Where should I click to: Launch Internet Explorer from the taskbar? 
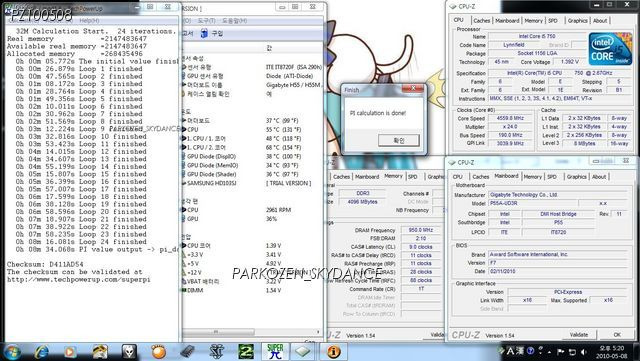41,352
